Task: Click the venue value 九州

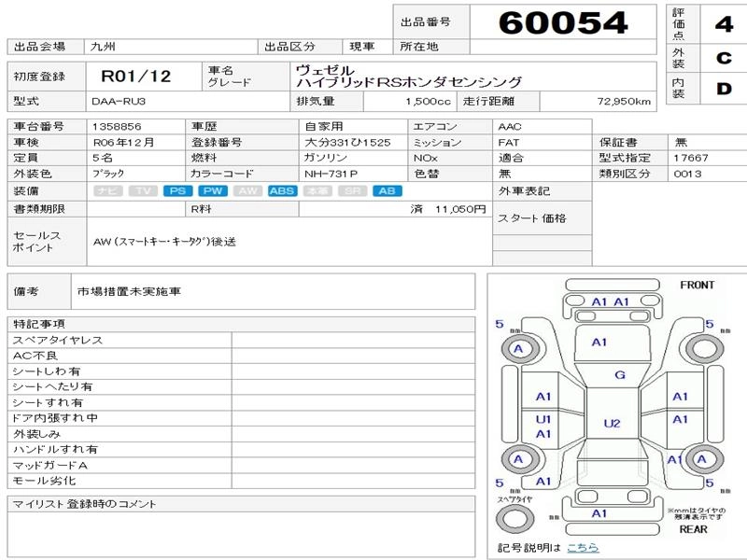Action: click(x=103, y=47)
